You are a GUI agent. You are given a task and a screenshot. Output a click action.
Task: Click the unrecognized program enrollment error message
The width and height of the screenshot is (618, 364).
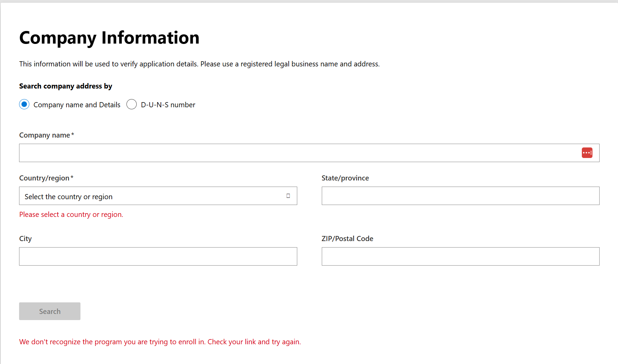[160, 342]
